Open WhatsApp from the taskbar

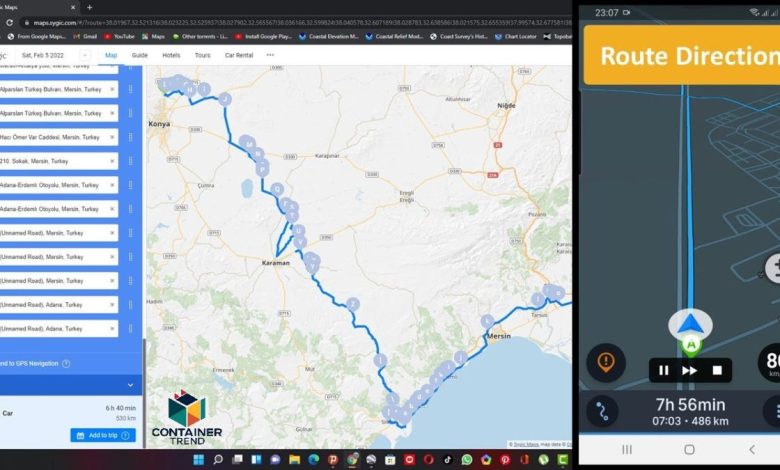coord(467,460)
